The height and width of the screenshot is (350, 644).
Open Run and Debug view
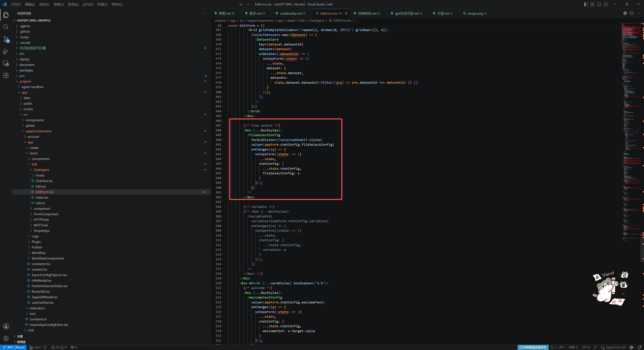point(6,51)
